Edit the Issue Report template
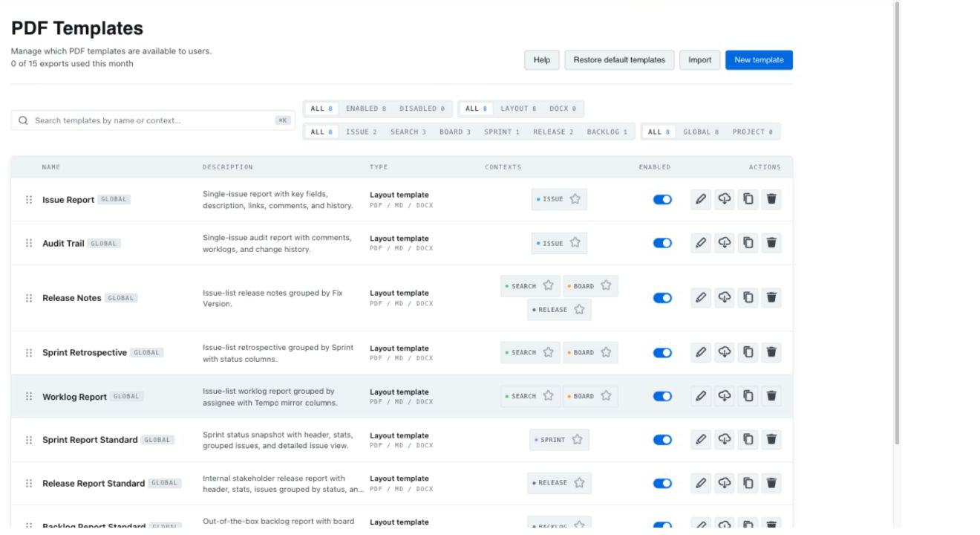The image size is (980, 535). click(701, 199)
